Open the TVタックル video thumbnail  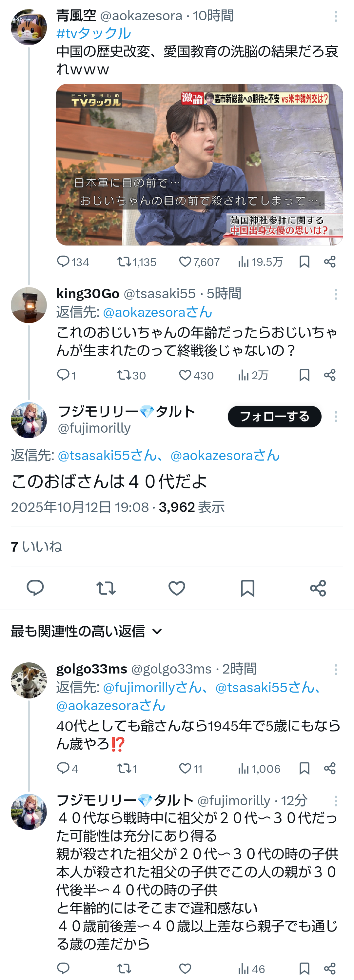pos(200,164)
